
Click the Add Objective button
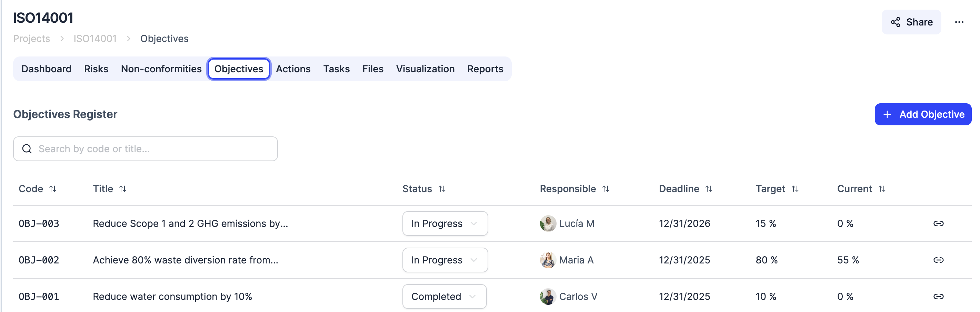[923, 114]
